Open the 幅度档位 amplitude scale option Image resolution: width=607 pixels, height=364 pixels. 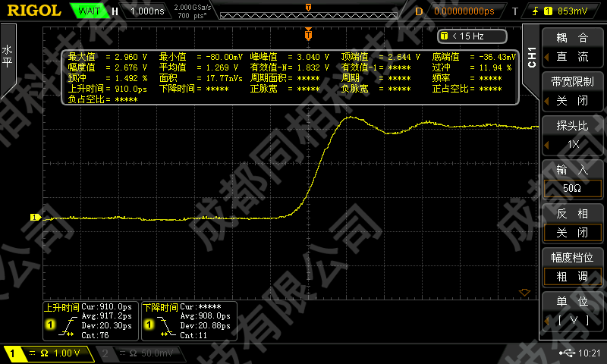pyautogui.click(x=572, y=267)
